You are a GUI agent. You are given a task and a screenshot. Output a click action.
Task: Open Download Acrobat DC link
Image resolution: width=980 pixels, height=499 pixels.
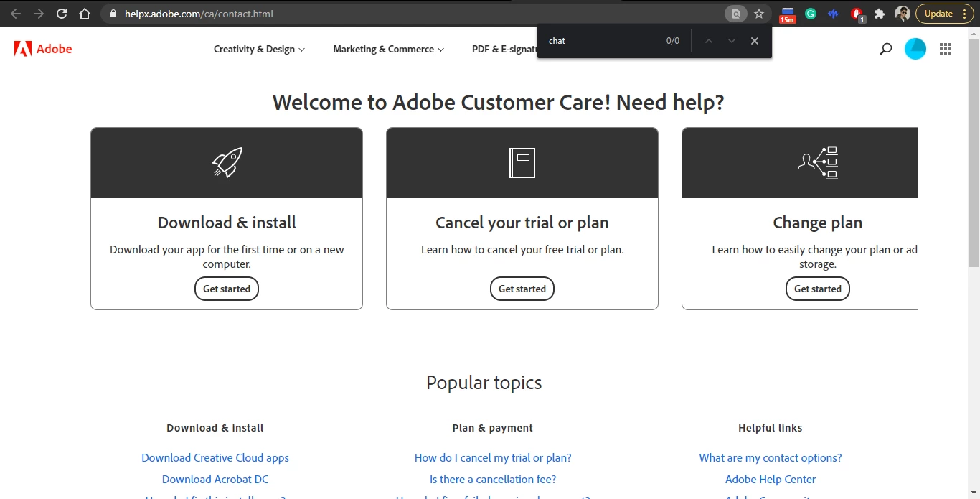[215, 479]
